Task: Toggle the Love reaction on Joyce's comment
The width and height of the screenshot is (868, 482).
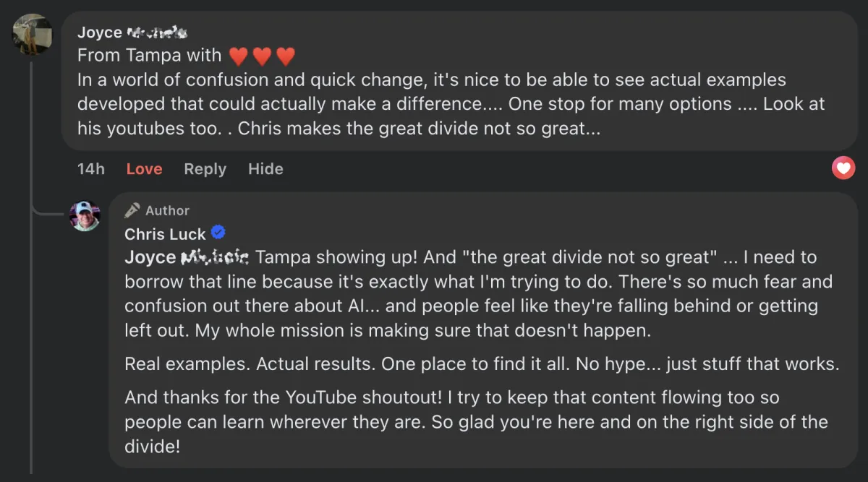Action: (144, 169)
